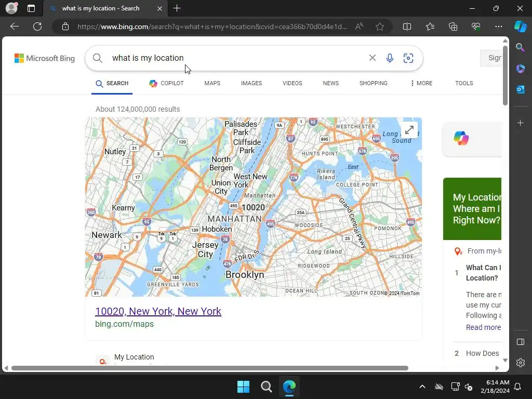Click the profile avatar
This screenshot has height=399, width=532.
tap(11, 8)
